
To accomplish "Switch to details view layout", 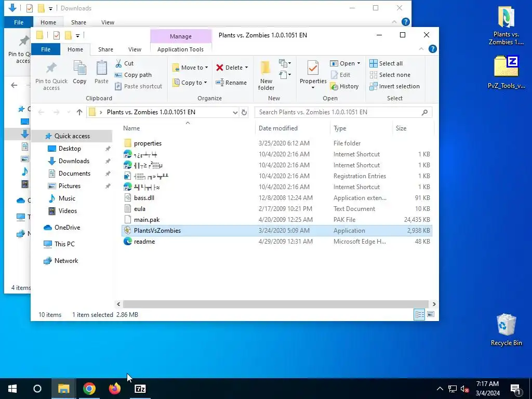I will [419, 314].
